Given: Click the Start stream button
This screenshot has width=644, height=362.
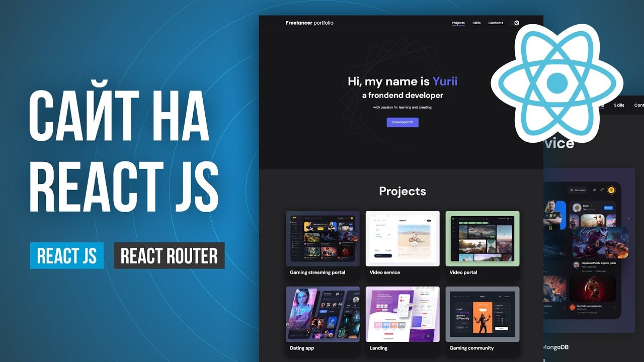Looking at the screenshot, I should click(x=578, y=190).
